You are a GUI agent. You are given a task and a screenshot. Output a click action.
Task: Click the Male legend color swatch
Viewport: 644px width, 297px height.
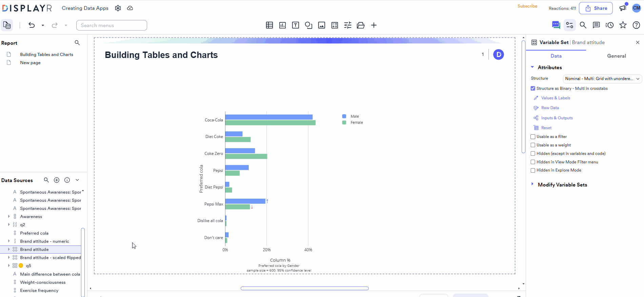point(344,116)
